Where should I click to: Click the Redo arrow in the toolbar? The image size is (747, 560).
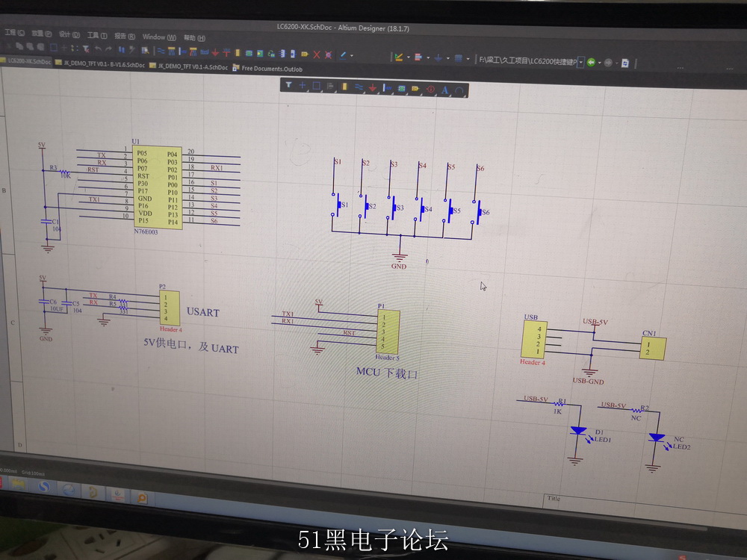108,49
